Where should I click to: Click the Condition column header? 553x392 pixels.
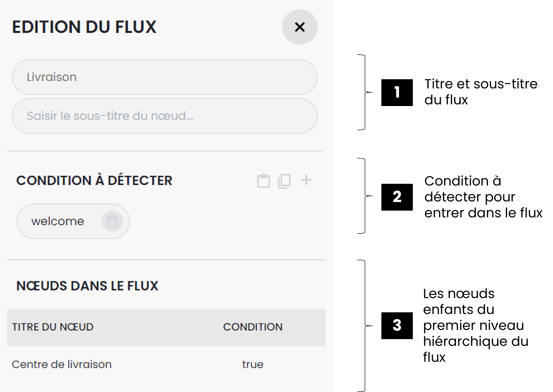click(x=253, y=327)
